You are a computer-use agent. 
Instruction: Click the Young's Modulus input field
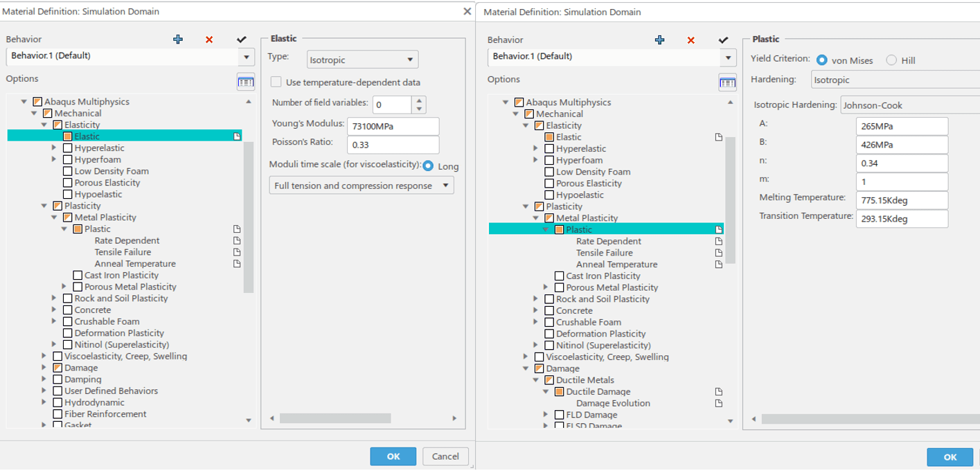pyautogui.click(x=393, y=127)
